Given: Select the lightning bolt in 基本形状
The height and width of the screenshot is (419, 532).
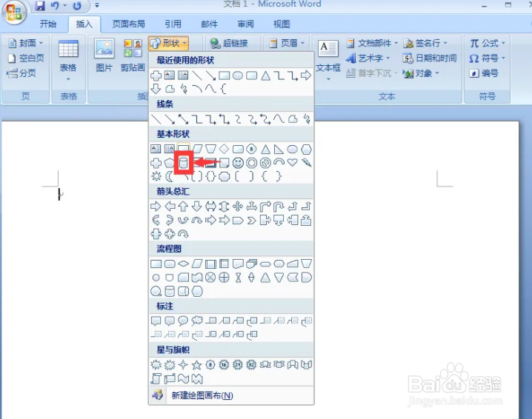Looking at the screenshot, I should 306,163.
